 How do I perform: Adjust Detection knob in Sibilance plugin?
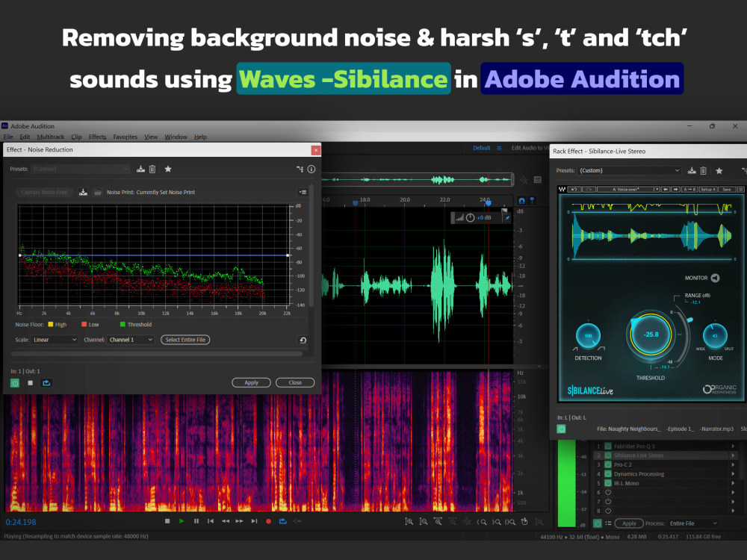pyautogui.click(x=589, y=336)
